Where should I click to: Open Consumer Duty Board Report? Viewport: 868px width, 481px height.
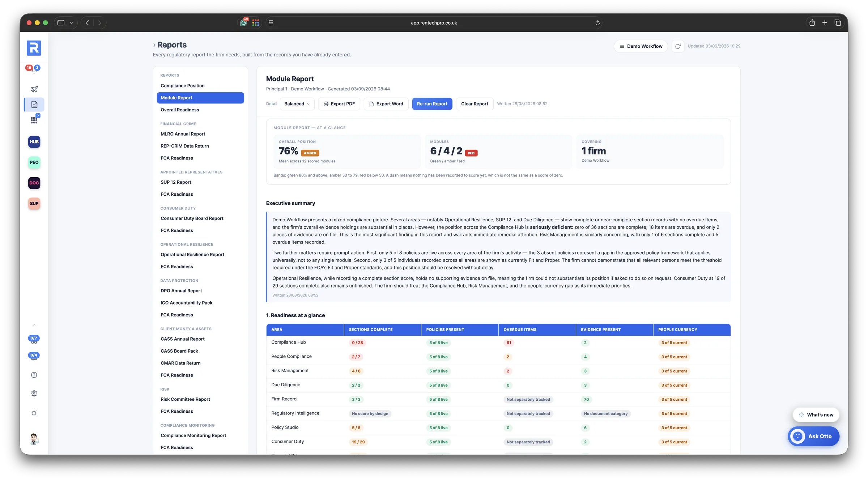(x=200, y=218)
